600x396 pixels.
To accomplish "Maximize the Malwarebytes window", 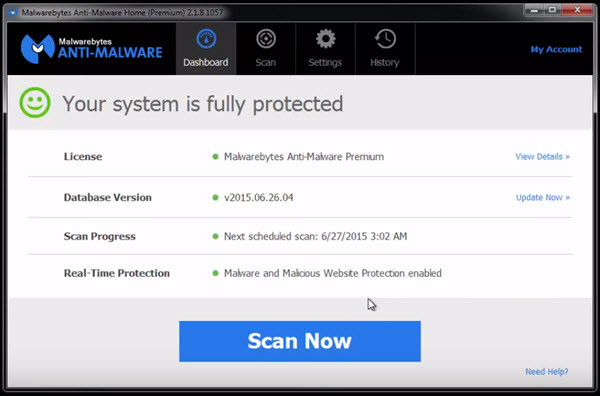I will (552, 10).
